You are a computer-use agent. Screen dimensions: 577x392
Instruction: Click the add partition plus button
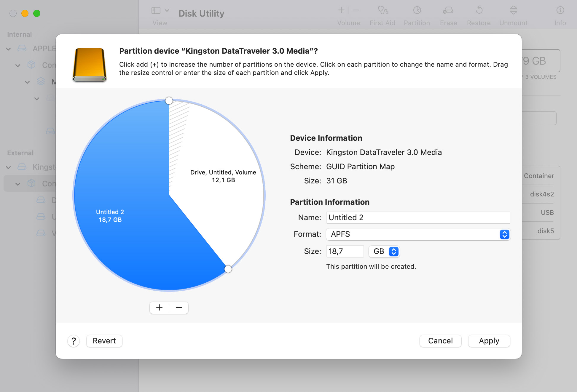pos(159,308)
